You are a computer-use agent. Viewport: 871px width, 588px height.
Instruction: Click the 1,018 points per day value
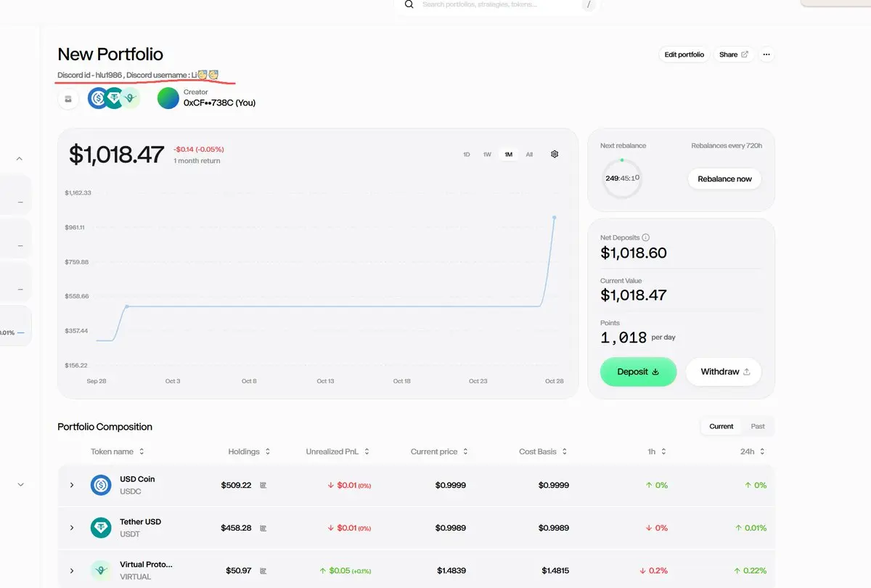click(623, 338)
